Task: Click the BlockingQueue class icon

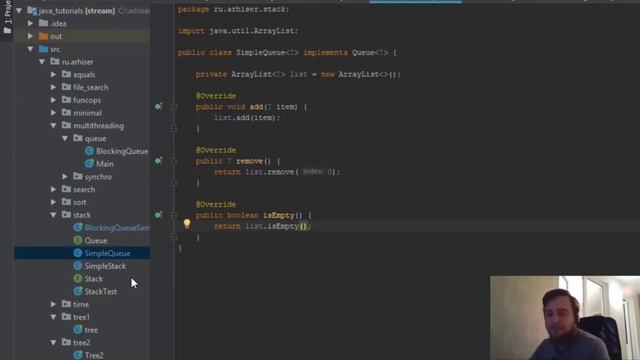Action: (x=89, y=151)
